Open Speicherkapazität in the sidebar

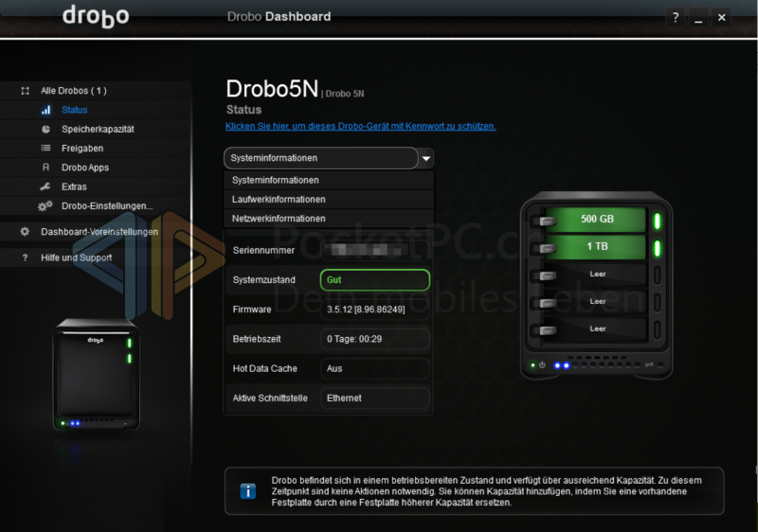pos(98,130)
